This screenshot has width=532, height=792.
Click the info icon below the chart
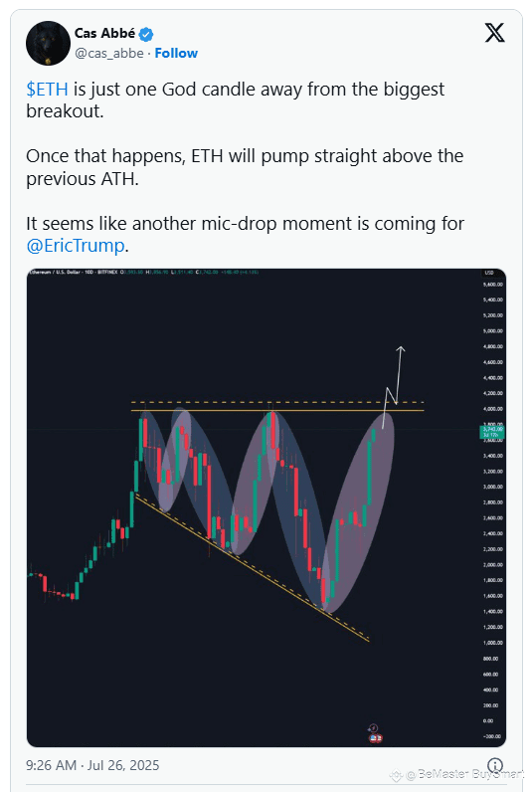[495, 765]
